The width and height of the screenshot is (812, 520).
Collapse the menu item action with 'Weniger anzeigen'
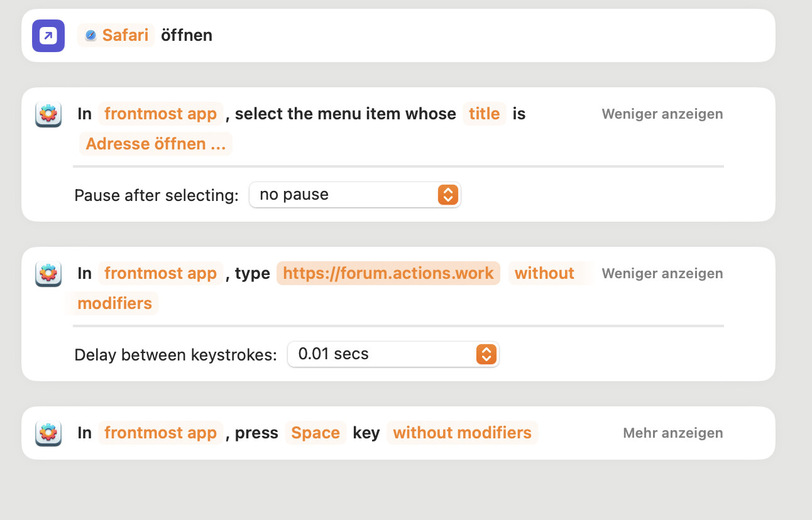coord(662,114)
